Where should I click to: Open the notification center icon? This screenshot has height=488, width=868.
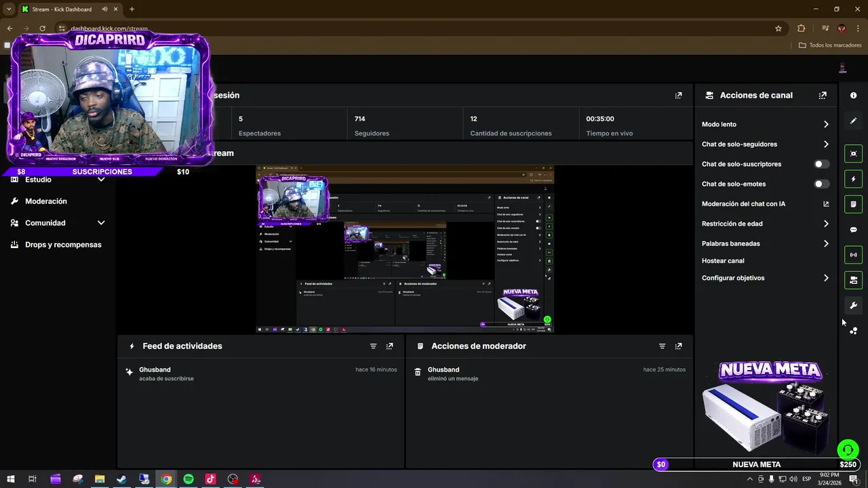854,479
